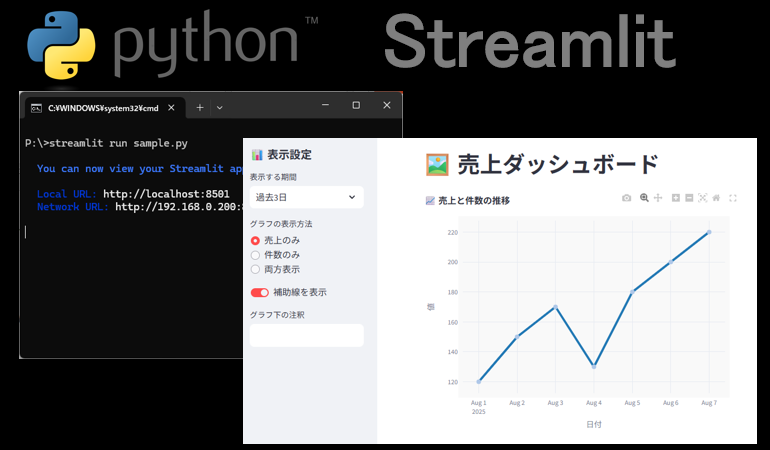Viewport: 770px width, 450px height.
Task: Click the 表示設定 sidebar heading
Action: click(x=281, y=155)
